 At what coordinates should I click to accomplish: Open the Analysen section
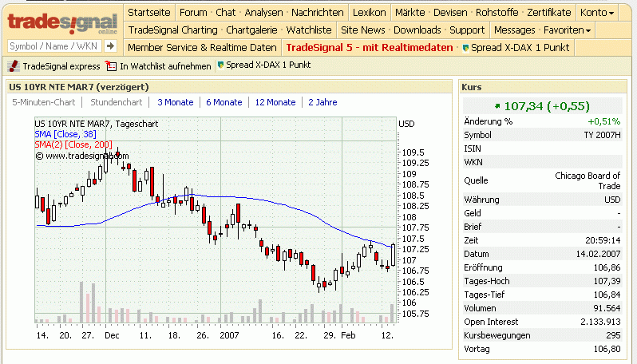coord(263,13)
